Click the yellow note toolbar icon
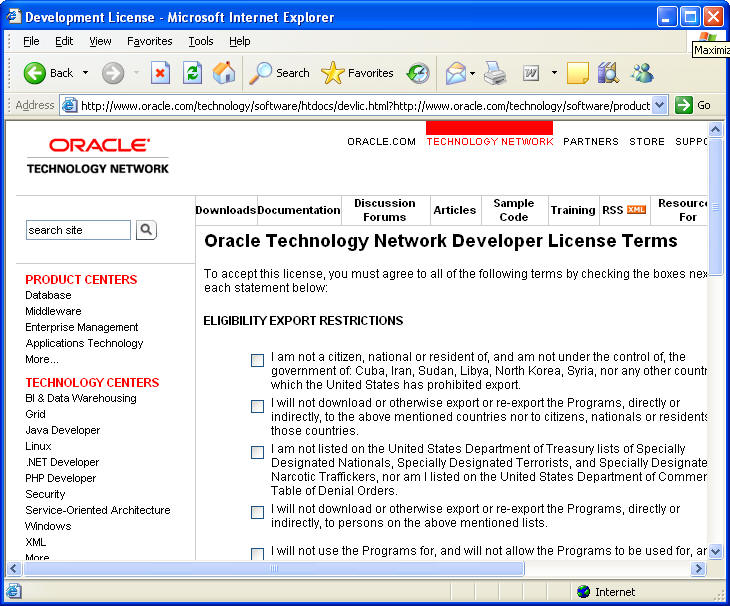 coord(578,73)
